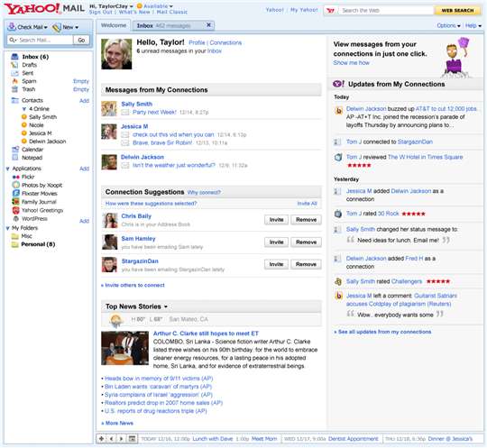Click the weather icon in Top News Stories
This screenshot has width=487, height=448.
pyautogui.click(x=116, y=320)
